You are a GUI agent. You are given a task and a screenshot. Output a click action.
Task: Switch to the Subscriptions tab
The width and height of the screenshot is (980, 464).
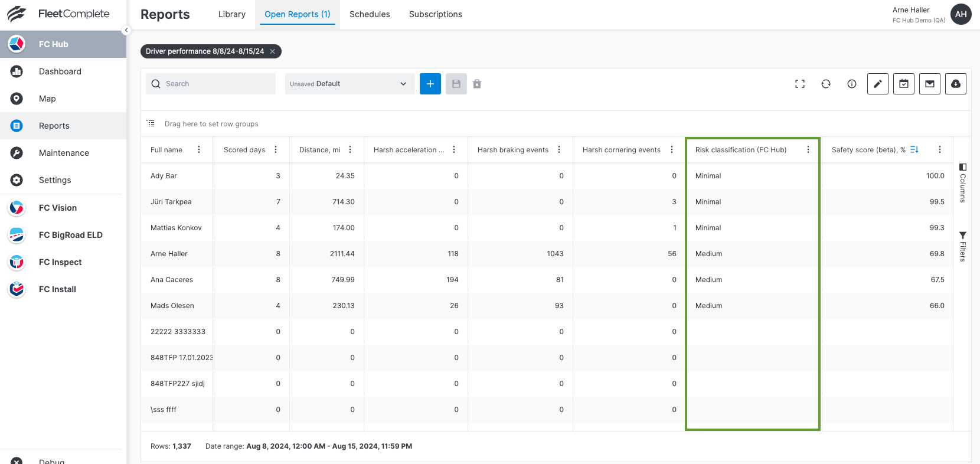436,14
